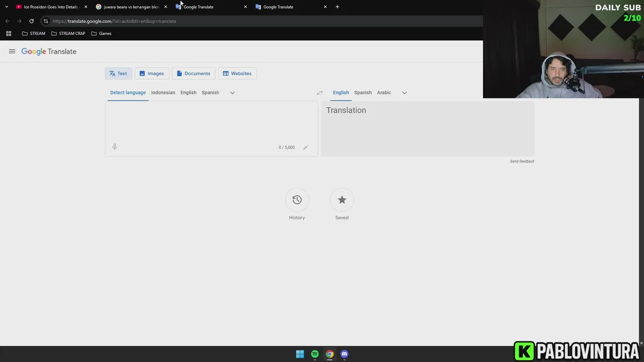Go back in browser history
The width and height of the screenshot is (644, 362).
pos(7,21)
